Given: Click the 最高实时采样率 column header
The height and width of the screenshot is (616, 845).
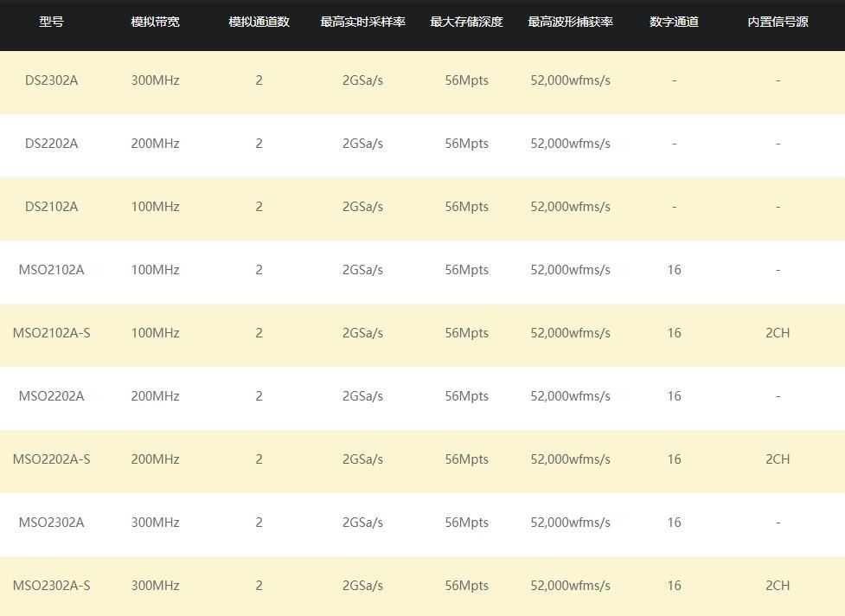Looking at the screenshot, I should coord(362,22).
